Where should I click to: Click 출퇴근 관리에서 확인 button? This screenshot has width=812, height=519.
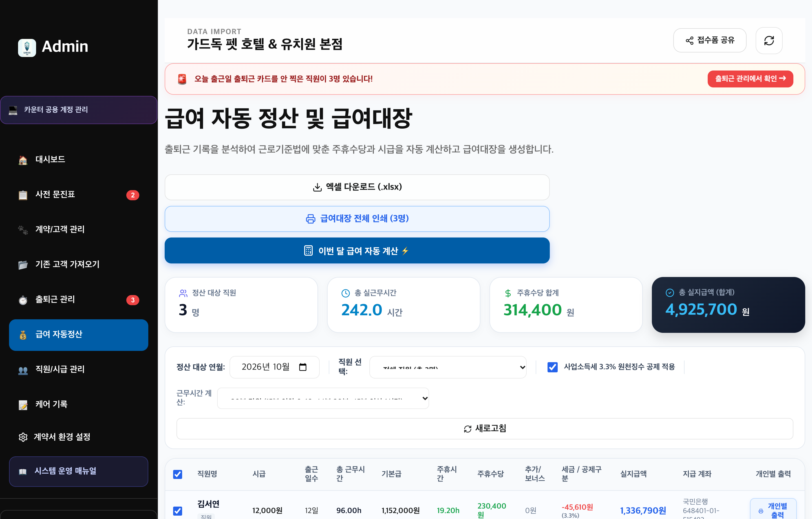tap(750, 79)
